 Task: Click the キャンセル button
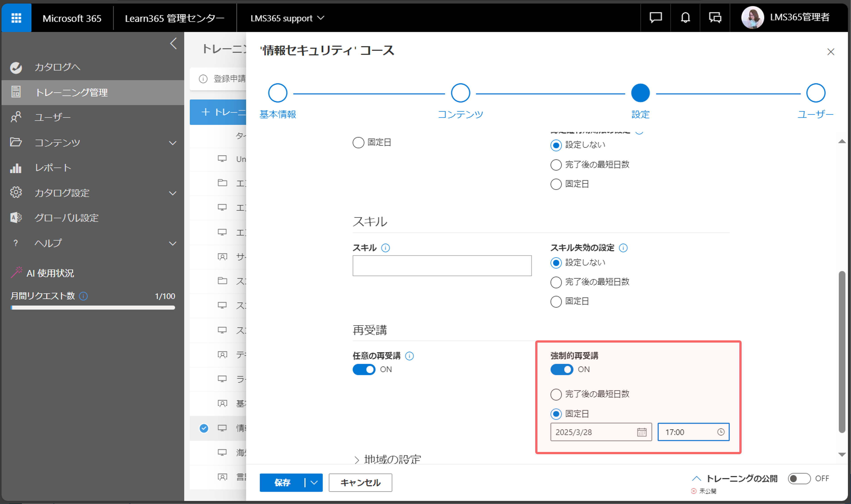coord(360,483)
